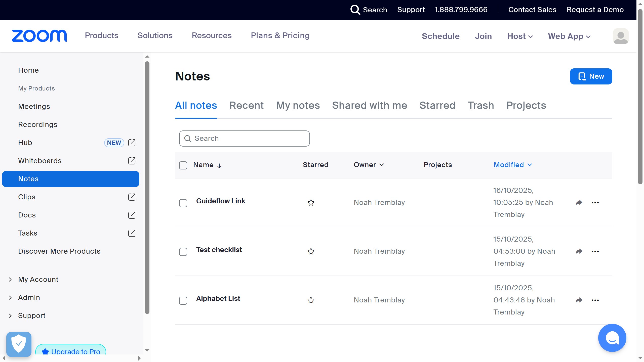Check the Guideflow Link row checkbox
Screen dimensions: 644x362
tap(183, 203)
